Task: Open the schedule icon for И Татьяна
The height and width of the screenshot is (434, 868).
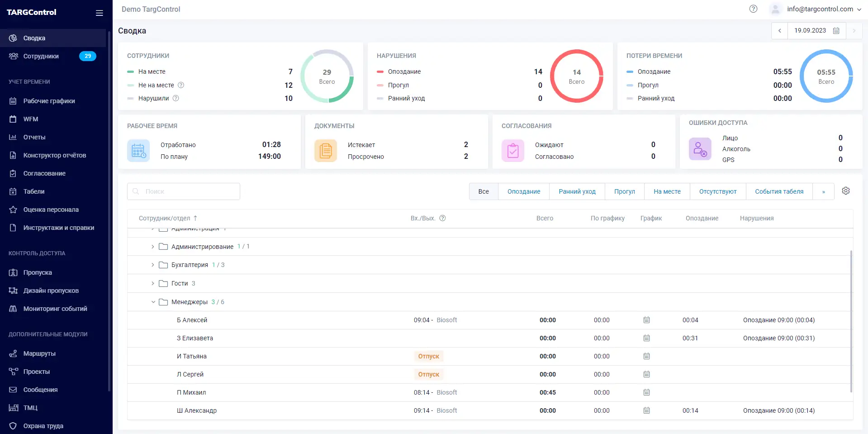Action: (647, 356)
